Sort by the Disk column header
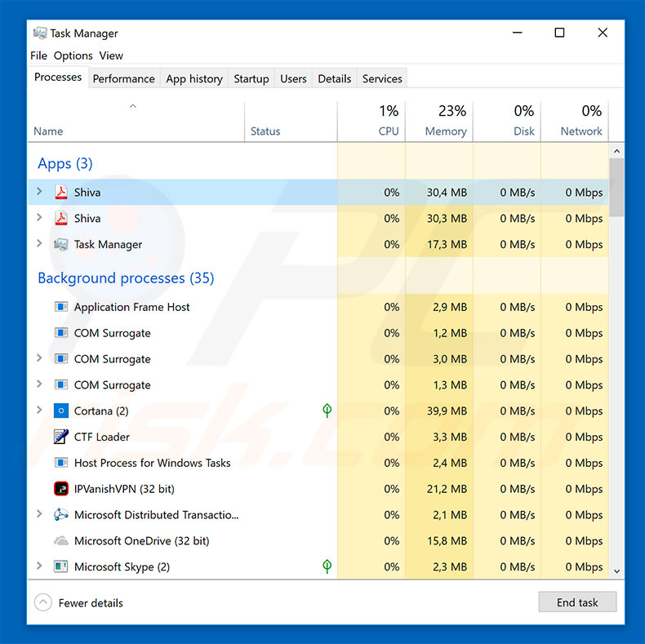The image size is (645, 644). (507, 122)
